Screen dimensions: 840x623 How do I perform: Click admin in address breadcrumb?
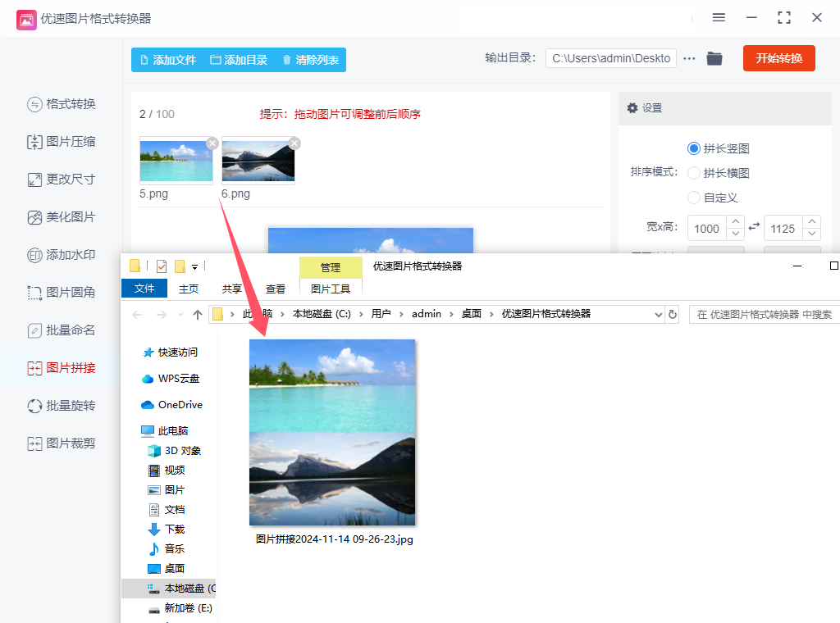coord(427,314)
